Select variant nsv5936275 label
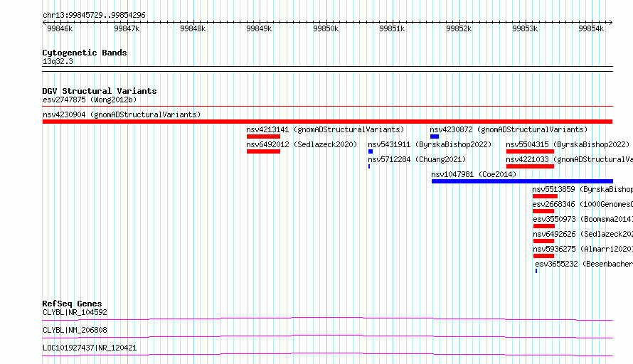The image size is (633, 364). (583, 249)
